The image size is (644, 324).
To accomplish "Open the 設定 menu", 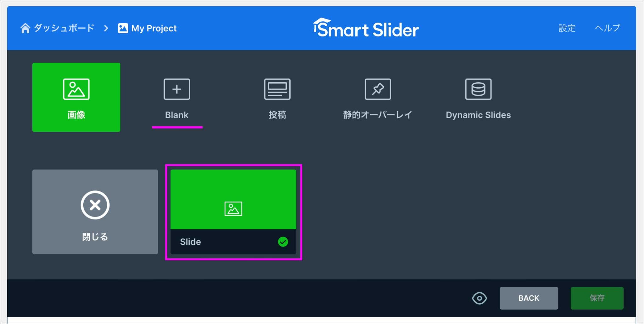I will click(x=567, y=28).
